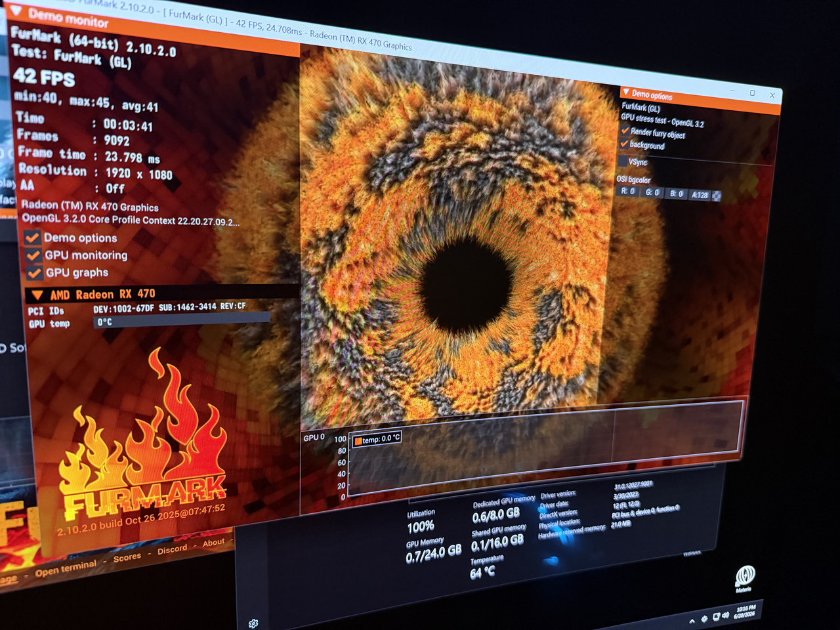Click the DirectX version 12 (FL 12.0) value

[x=625, y=505]
